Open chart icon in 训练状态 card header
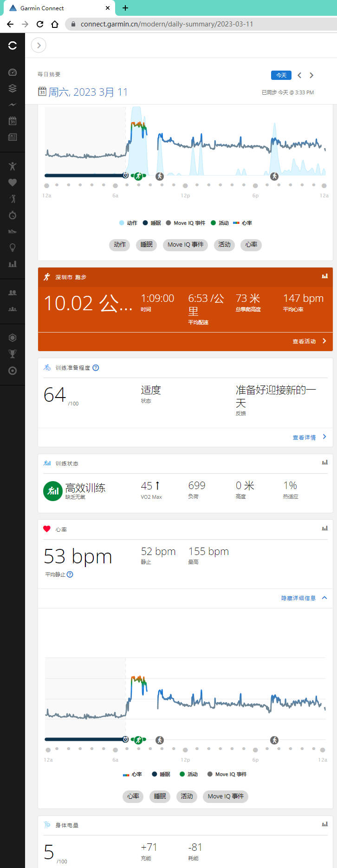The width and height of the screenshot is (337, 868). (x=324, y=463)
